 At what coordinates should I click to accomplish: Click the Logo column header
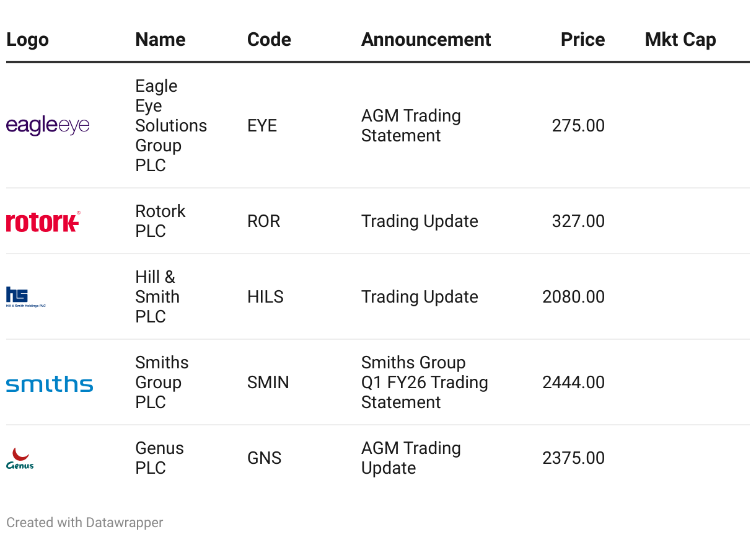click(27, 40)
